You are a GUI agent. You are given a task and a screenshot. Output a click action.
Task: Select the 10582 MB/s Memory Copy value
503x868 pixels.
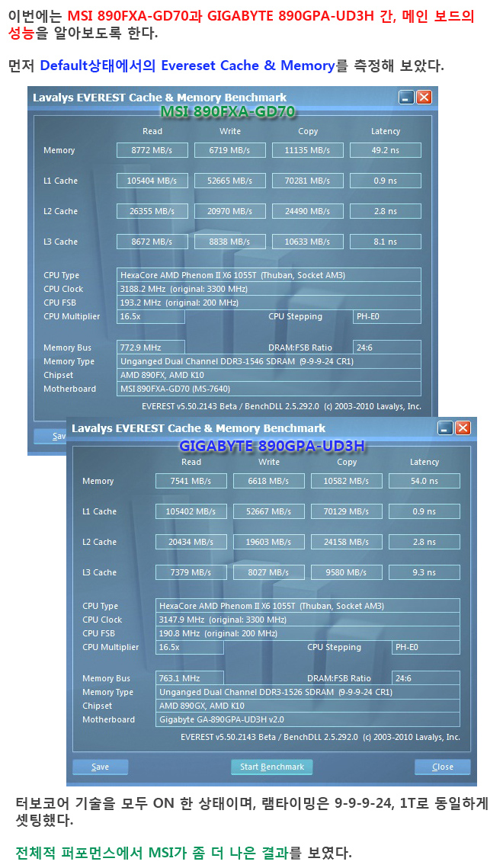click(347, 481)
